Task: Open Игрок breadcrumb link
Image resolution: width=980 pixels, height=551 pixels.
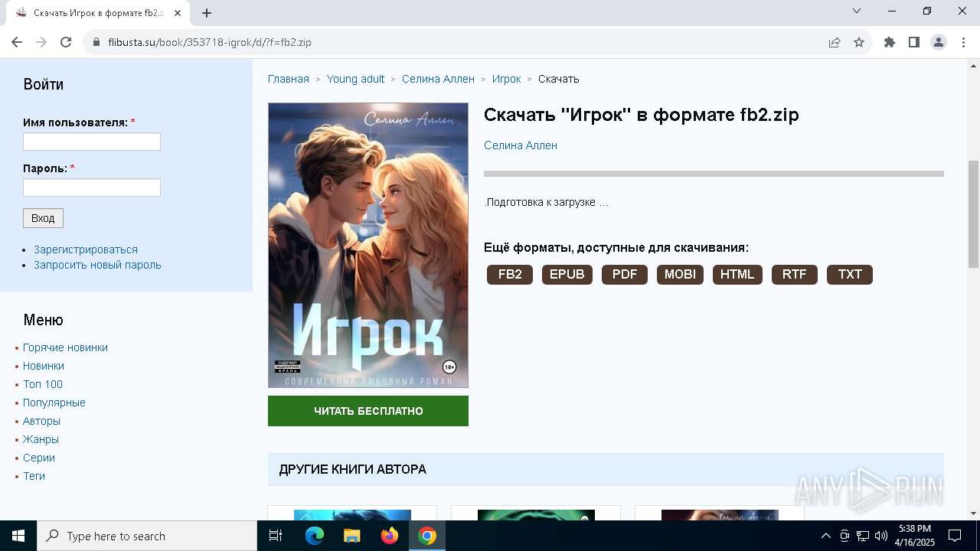Action: [x=506, y=79]
